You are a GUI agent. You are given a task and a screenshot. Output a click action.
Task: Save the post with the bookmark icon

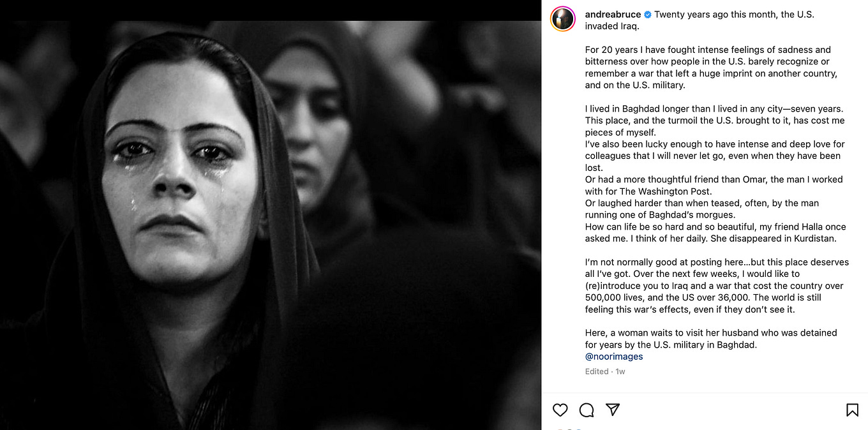click(852, 410)
